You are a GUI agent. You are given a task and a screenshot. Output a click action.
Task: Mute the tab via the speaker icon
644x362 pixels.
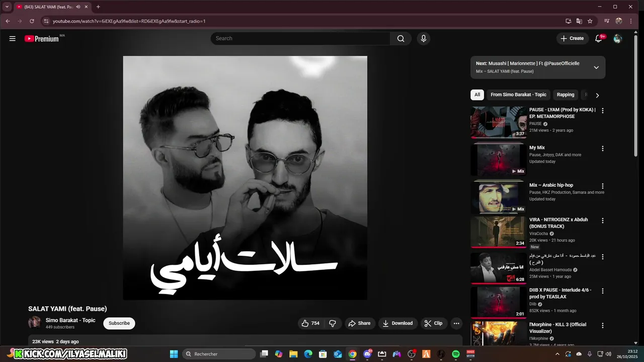coord(78,7)
